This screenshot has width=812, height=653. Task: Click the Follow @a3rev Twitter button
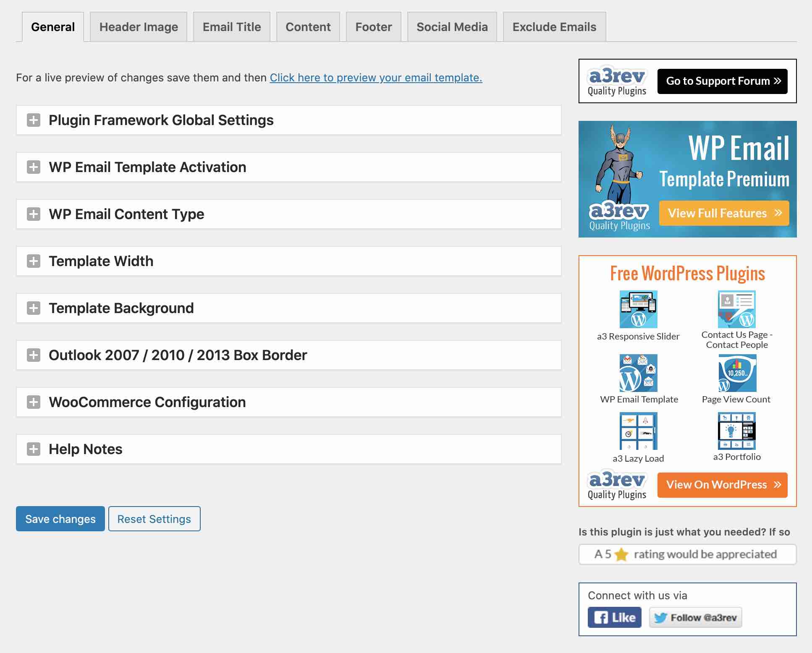pos(695,617)
